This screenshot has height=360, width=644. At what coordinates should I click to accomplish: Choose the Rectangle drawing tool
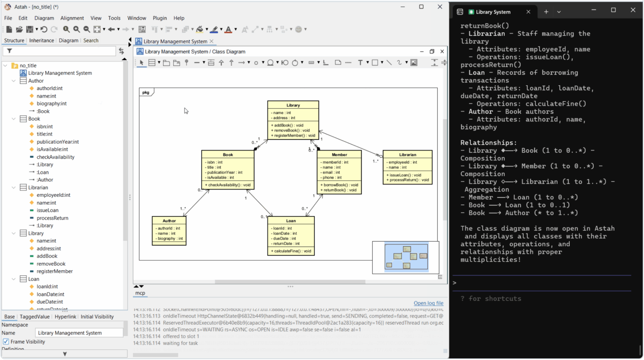click(375, 63)
